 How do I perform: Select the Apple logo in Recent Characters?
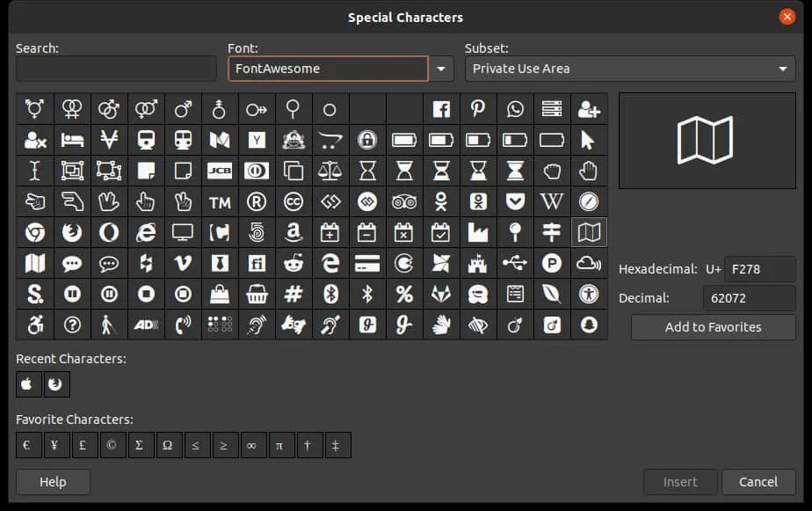pos(28,384)
